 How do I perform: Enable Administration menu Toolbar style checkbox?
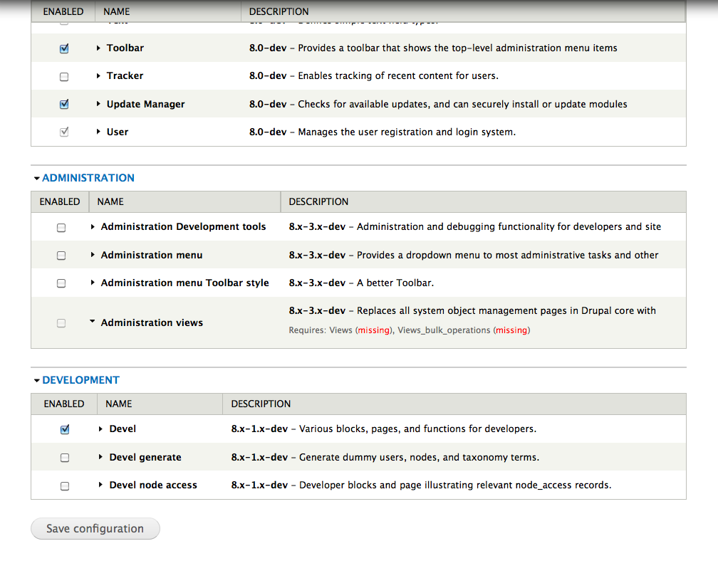point(61,283)
